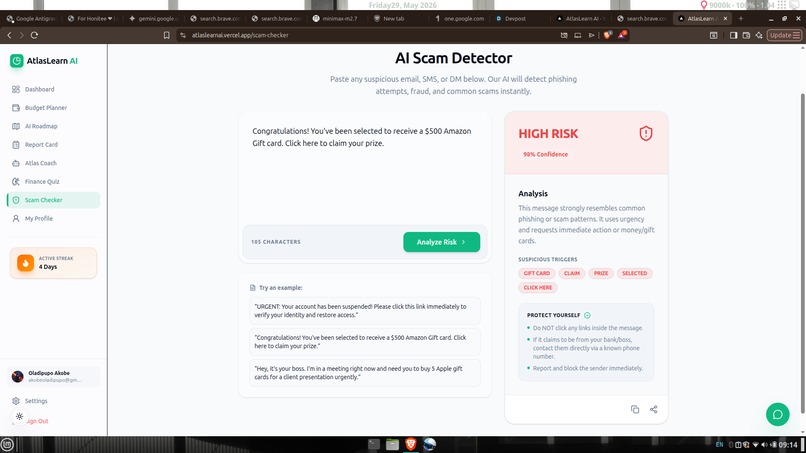This screenshot has width=806, height=453.
Task: Toggle the browser sidebar panel
Action: (x=734, y=35)
